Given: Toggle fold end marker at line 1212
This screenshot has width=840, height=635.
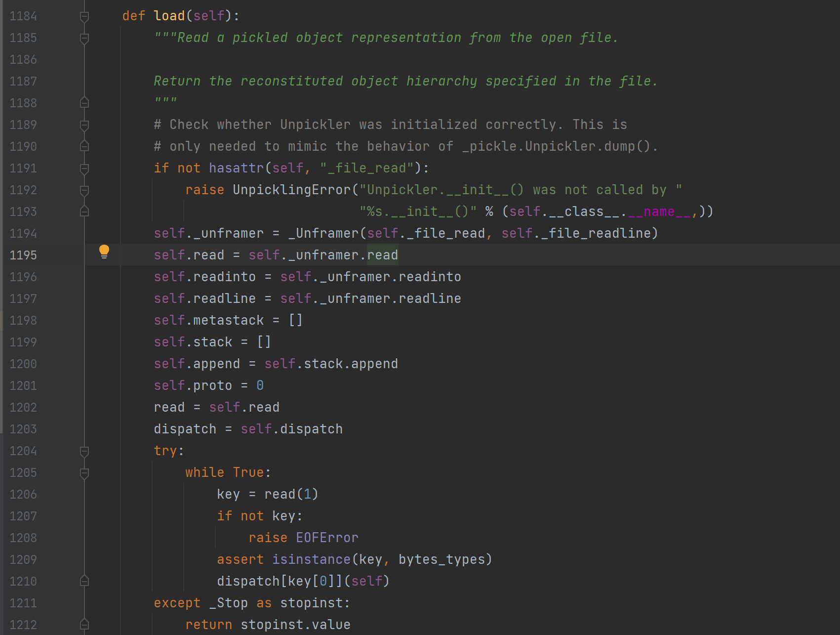Looking at the screenshot, I should click(84, 625).
